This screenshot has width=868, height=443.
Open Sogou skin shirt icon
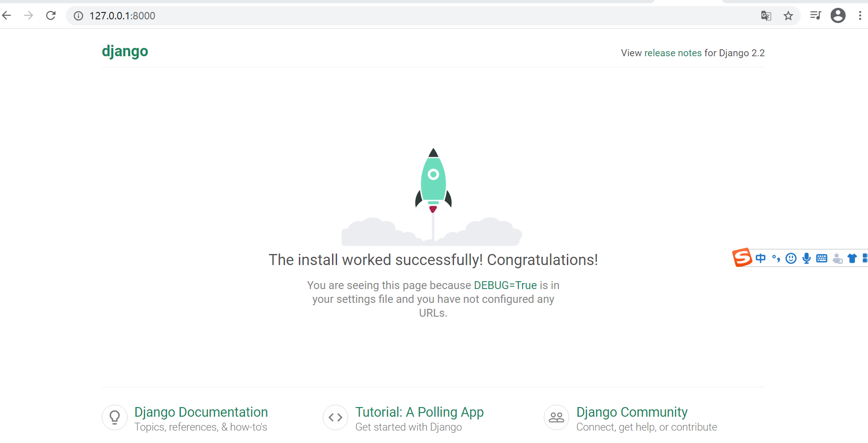[x=852, y=258]
